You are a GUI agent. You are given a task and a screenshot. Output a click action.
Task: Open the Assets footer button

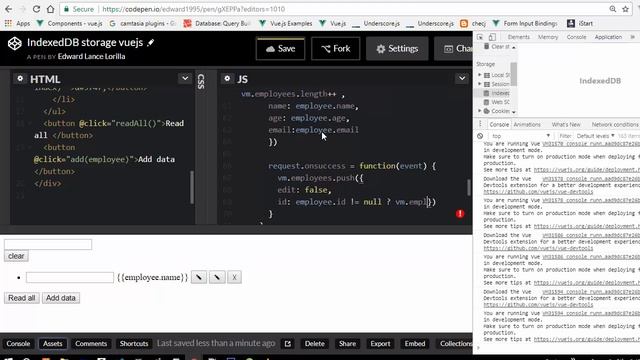point(53,344)
